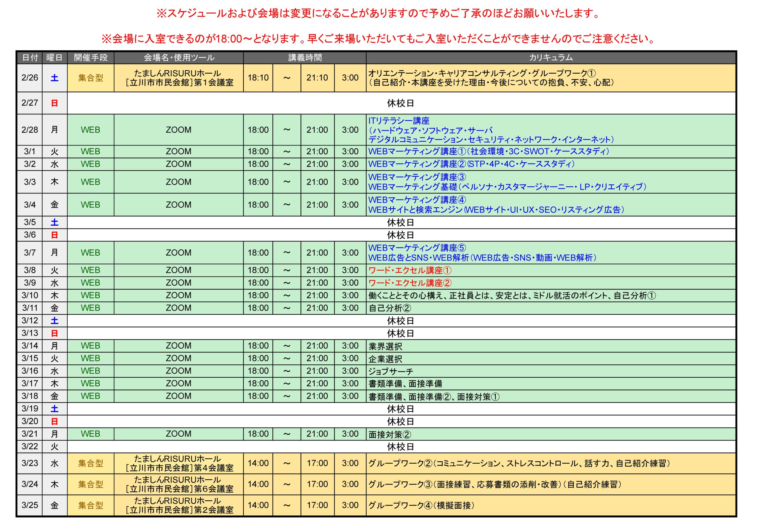
Task: Click the 講義時間 header cell
Action: (305, 58)
